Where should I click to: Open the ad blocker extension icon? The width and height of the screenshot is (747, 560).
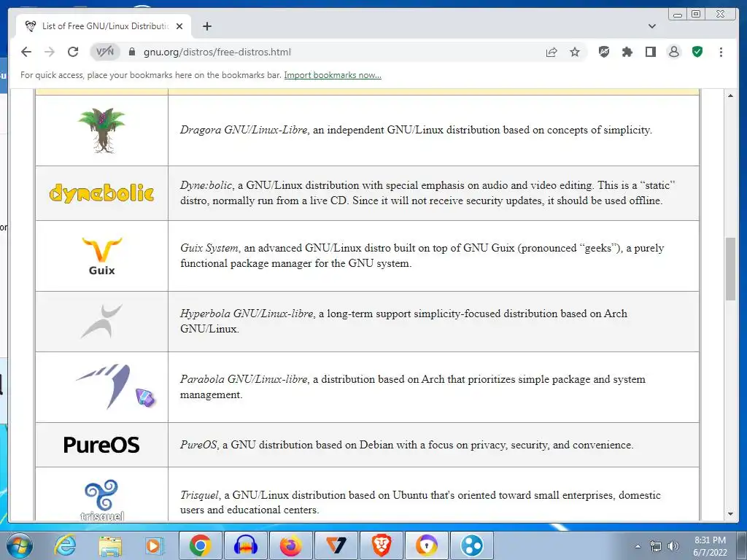click(x=604, y=52)
